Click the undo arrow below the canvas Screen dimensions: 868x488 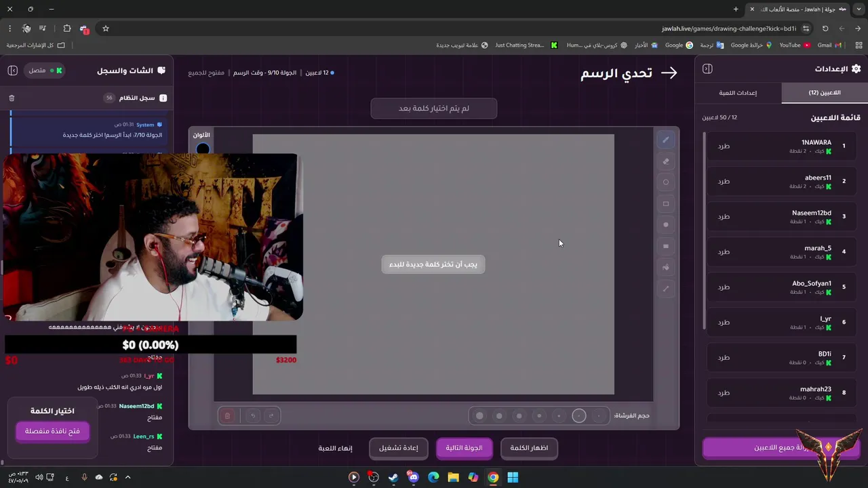253,415
